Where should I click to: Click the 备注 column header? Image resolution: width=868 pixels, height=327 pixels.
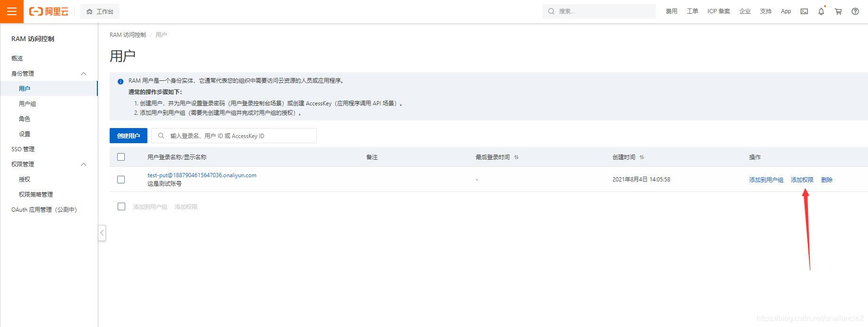coord(372,157)
